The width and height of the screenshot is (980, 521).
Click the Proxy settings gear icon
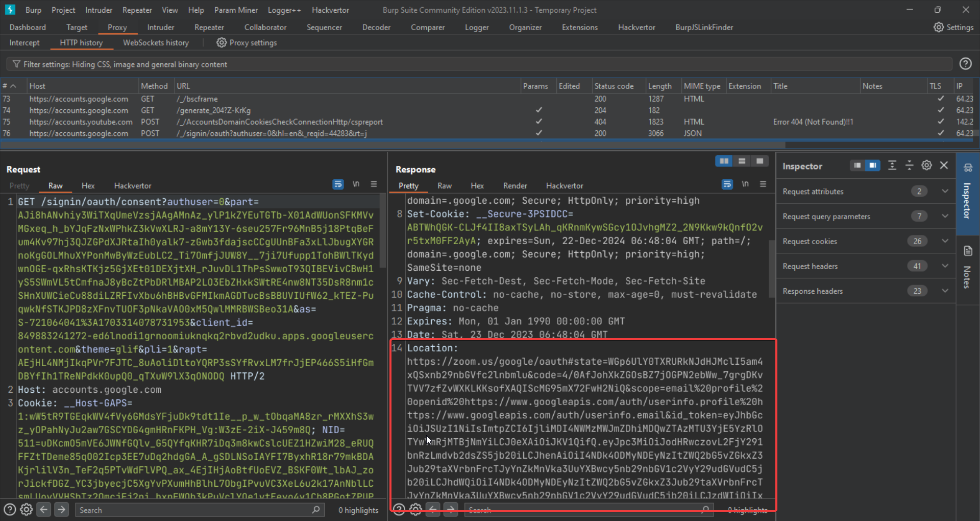pos(221,42)
